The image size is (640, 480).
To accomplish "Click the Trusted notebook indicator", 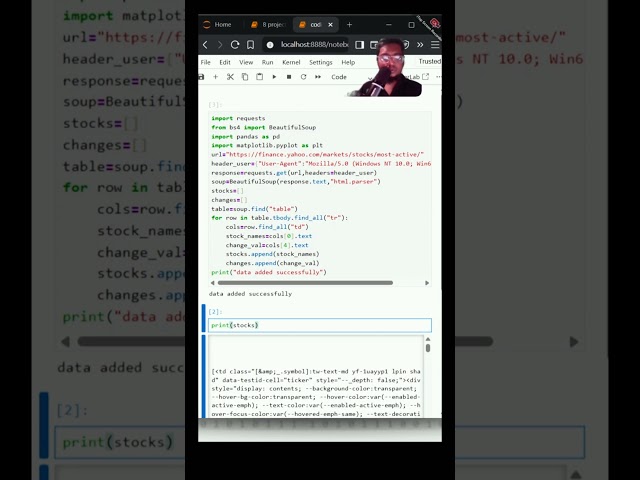I will pyautogui.click(x=429, y=61).
